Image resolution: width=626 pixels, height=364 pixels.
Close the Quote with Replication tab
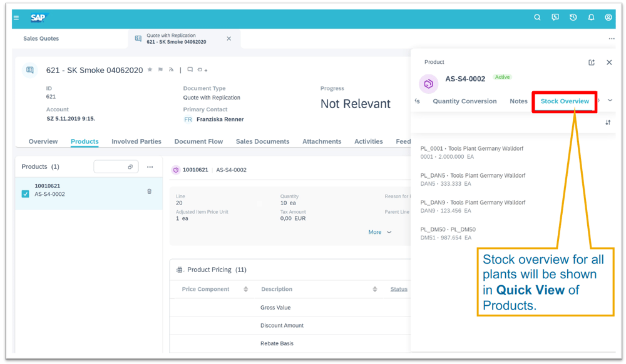click(228, 39)
